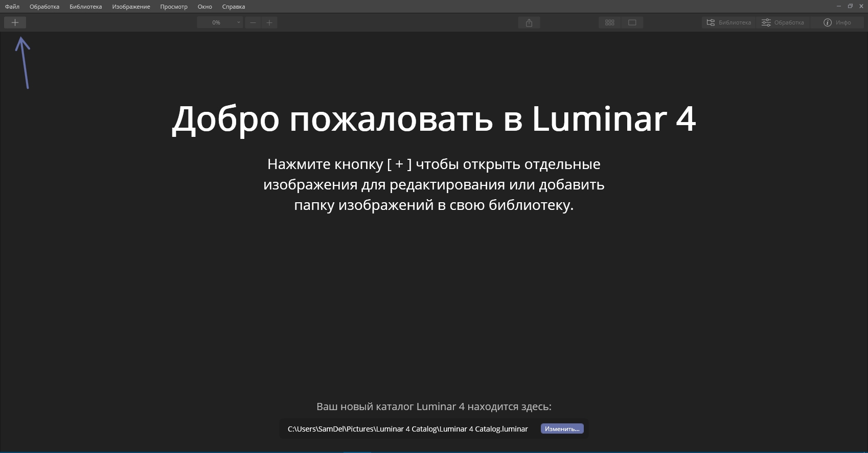868x453 pixels.
Task: Open the Обработка menu in menu bar
Action: point(44,7)
